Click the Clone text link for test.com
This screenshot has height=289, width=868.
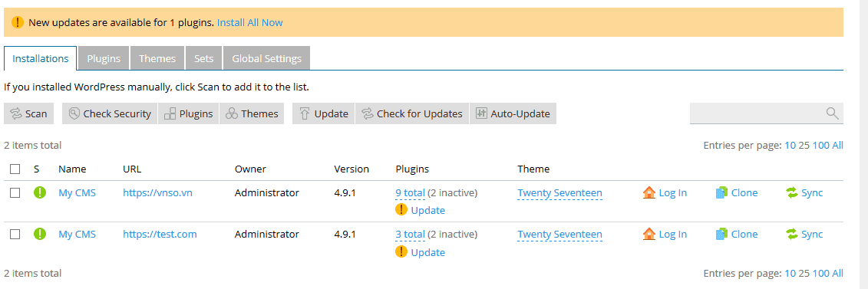[744, 235]
